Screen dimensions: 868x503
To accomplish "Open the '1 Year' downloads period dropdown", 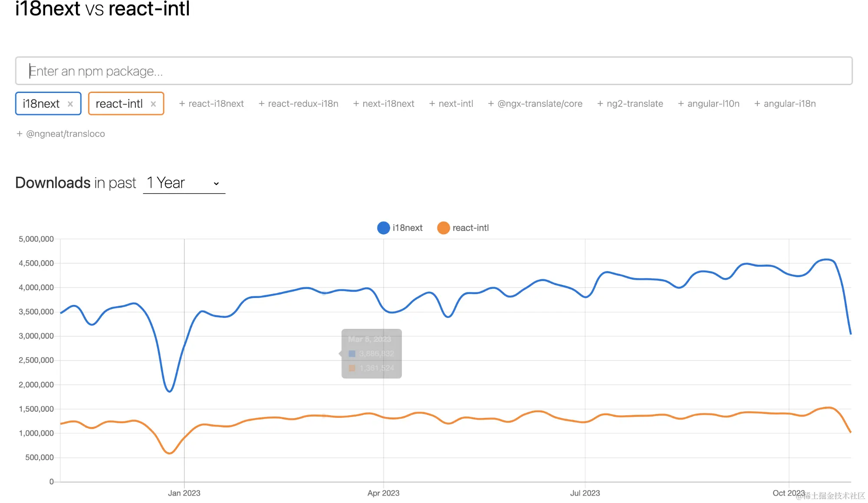I will tap(184, 183).
